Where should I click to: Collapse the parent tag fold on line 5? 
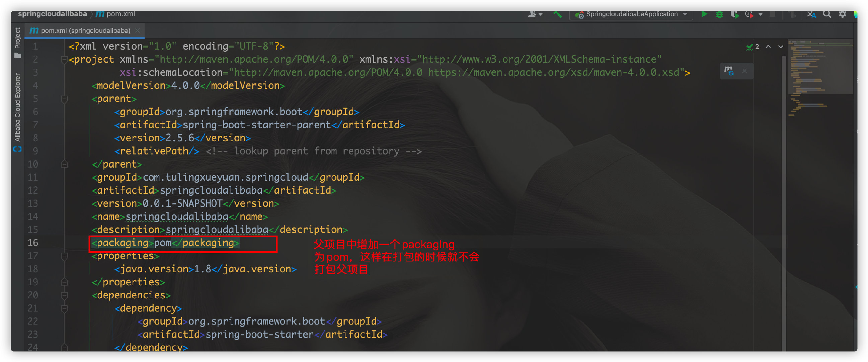click(x=64, y=99)
